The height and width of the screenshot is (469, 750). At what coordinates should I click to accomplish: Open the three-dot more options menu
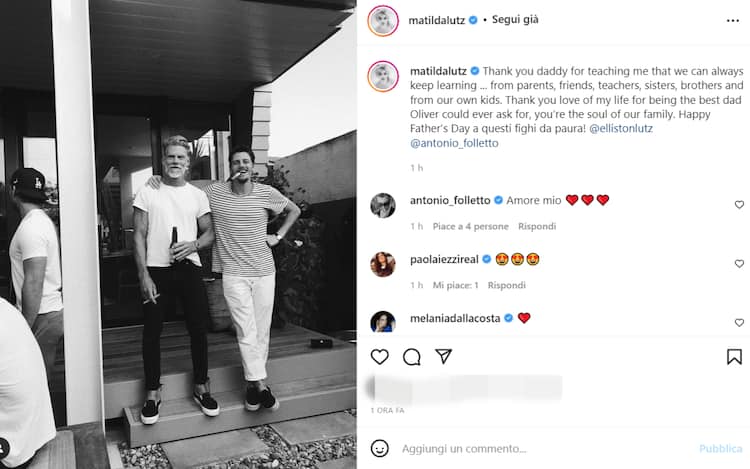point(732,21)
